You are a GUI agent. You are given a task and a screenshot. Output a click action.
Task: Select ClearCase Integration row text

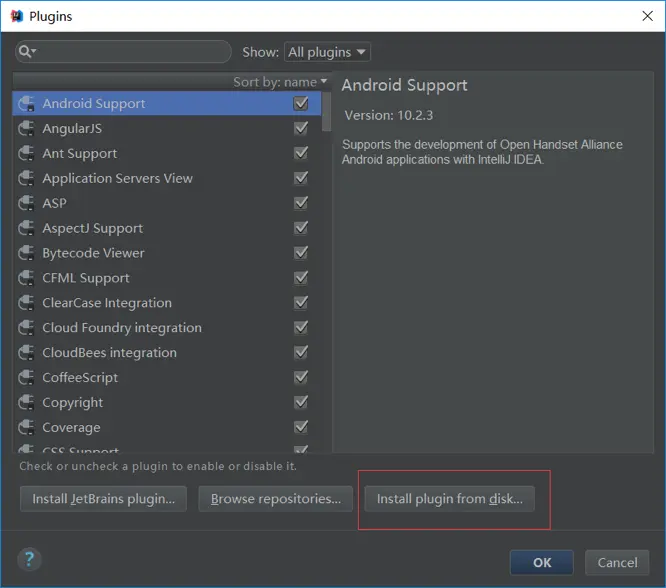[x=107, y=303]
